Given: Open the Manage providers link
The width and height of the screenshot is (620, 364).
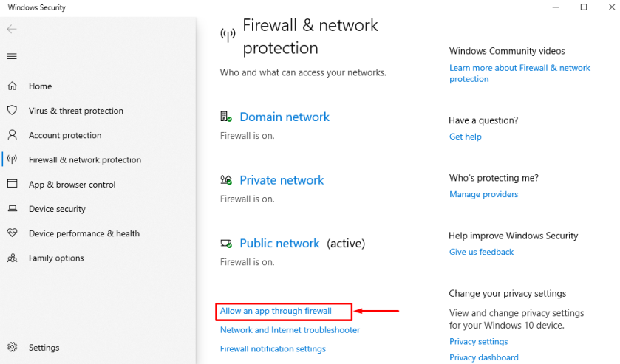Looking at the screenshot, I should coord(483,194).
